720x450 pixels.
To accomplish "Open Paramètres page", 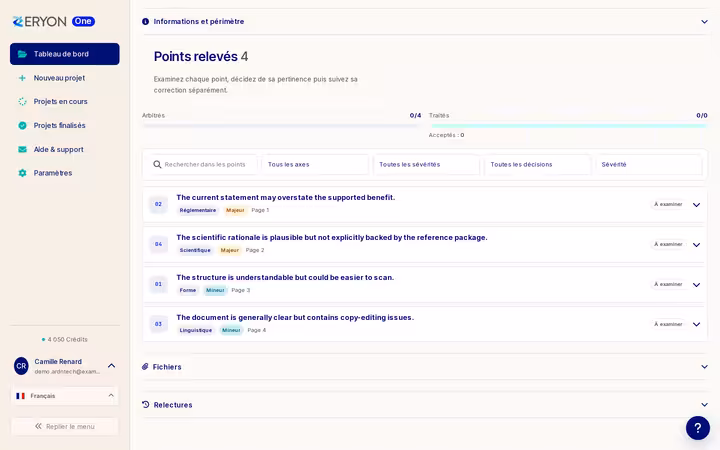I will point(65,173).
